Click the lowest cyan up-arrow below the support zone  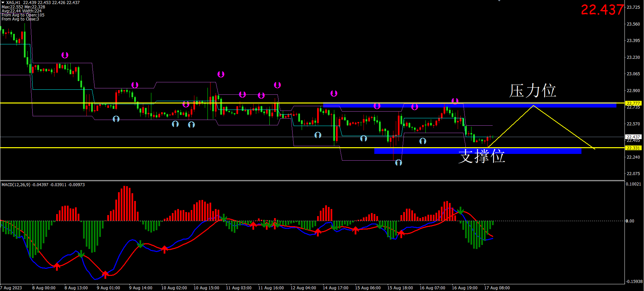tap(399, 163)
